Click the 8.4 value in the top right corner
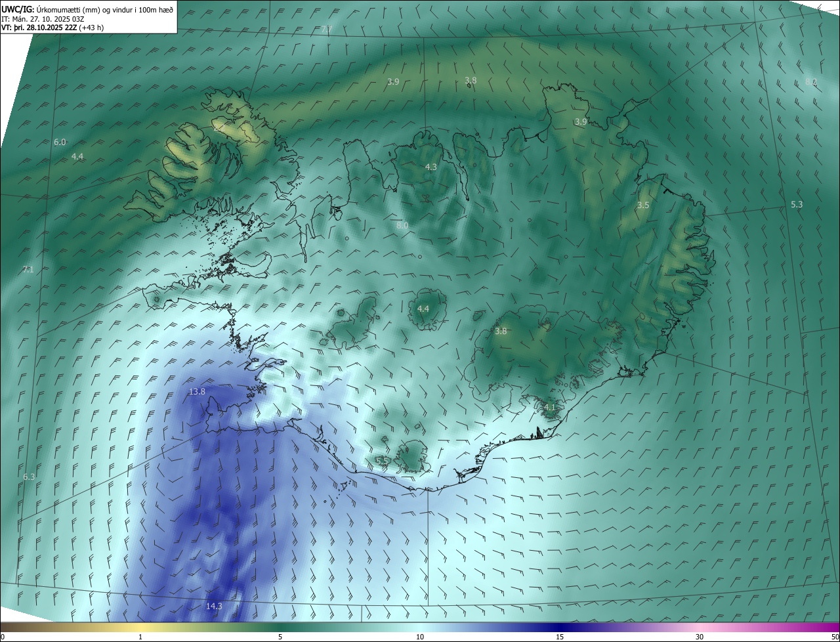The image size is (840, 642). coord(811,82)
